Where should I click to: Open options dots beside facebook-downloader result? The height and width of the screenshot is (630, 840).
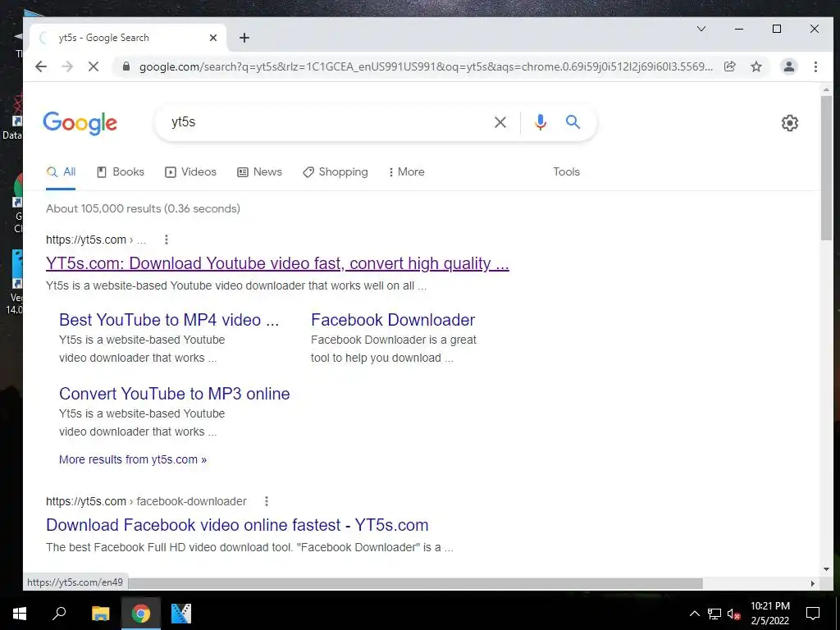267,501
